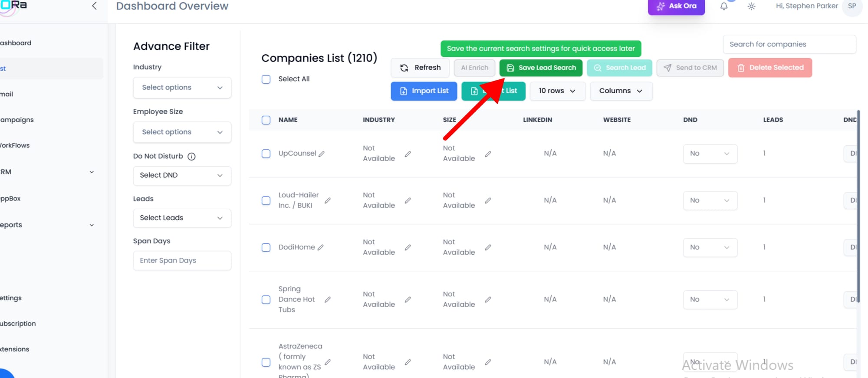Edit industry for Loud-Hailer Inc. row
The image size is (868, 378).
(408, 201)
